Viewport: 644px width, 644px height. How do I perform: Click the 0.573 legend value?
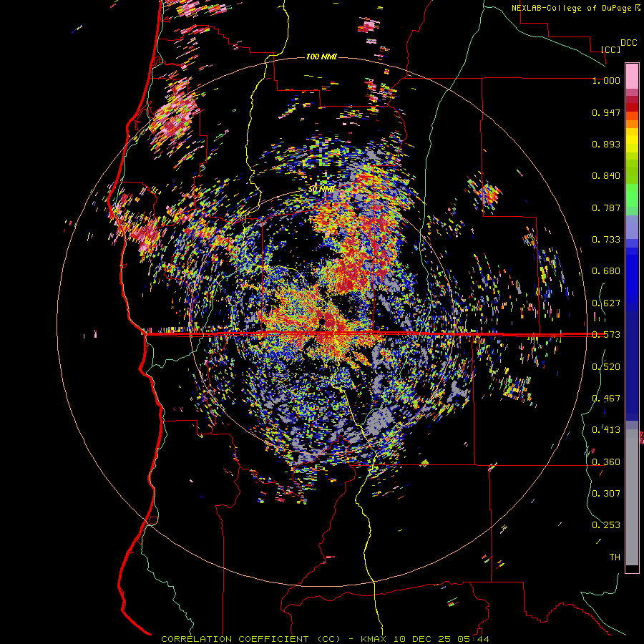606,335
